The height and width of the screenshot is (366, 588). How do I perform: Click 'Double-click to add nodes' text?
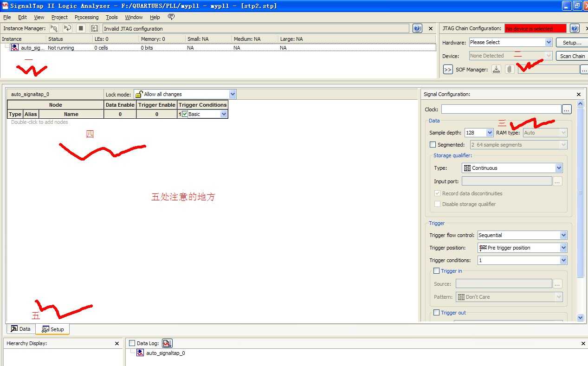click(39, 122)
